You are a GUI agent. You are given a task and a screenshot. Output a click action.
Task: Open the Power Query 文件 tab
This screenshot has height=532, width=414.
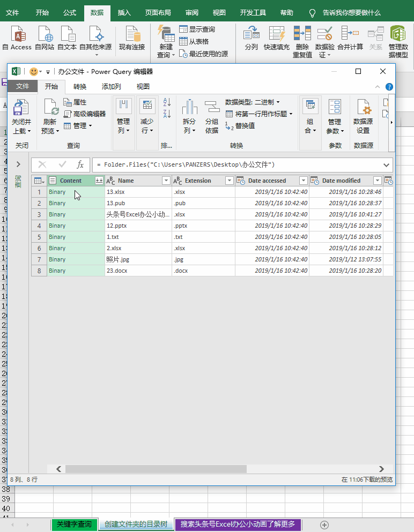[23, 86]
